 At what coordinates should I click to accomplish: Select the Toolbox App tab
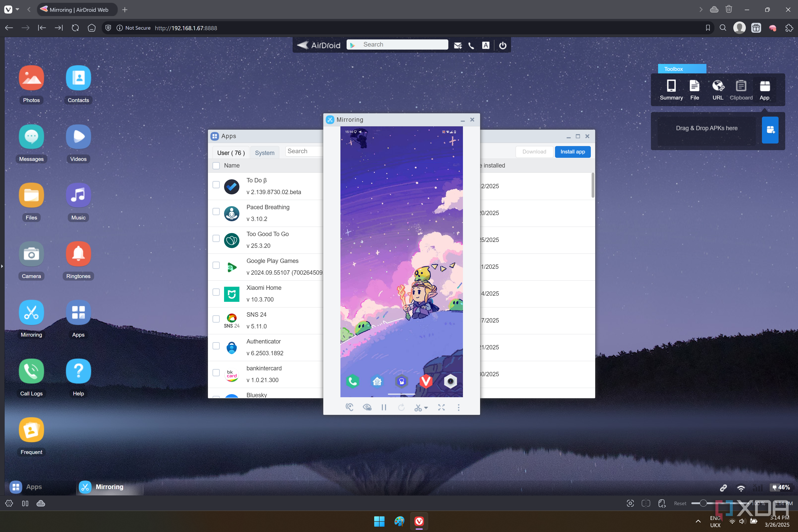click(764, 90)
